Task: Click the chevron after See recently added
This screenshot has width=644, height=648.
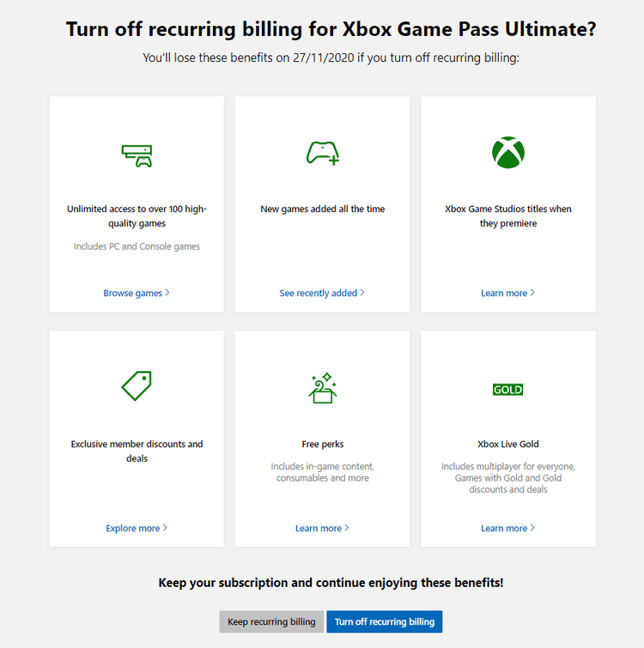Action: 362,293
